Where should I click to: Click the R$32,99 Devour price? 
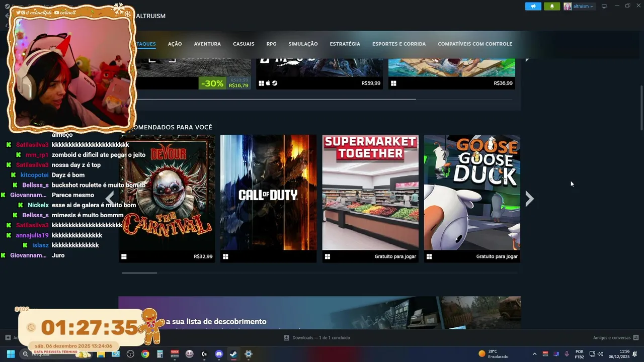pyautogui.click(x=203, y=256)
